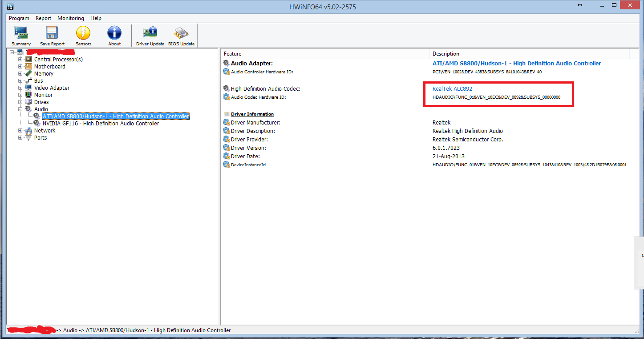Viewport: 644px width, 341px height.
Task: Expand the Video Adapter tree node
Action: [x=20, y=88]
